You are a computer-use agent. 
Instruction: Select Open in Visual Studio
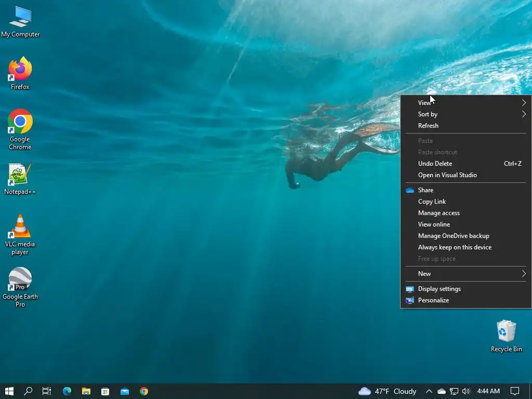(x=466, y=175)
